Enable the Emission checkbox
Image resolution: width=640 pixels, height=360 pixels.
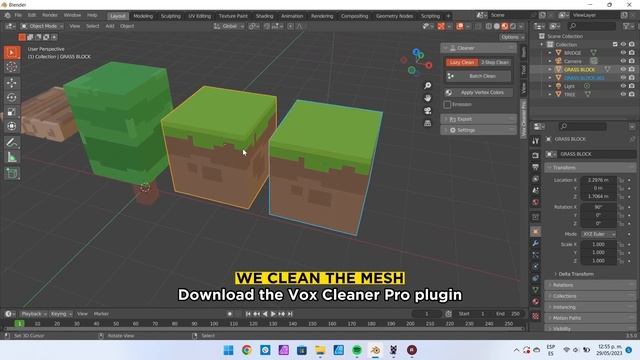pyautogui.click(x=447, y=104)
